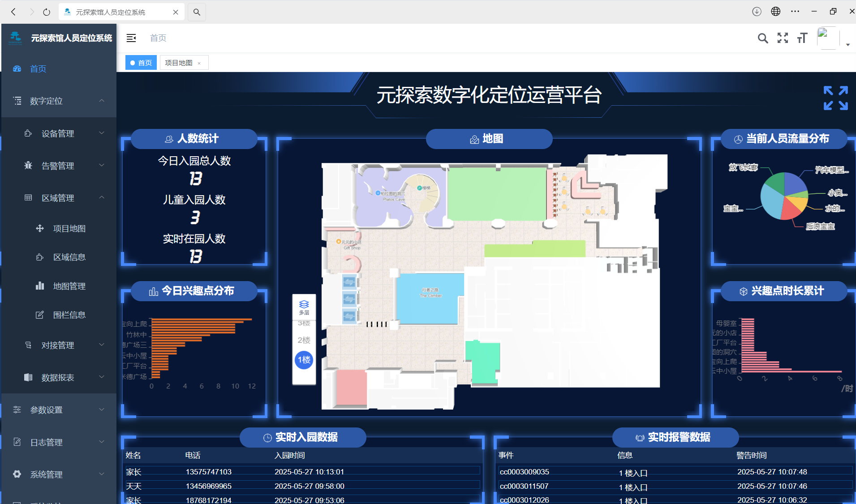Open the header search magnifier icon
This screenshot has width=856, height=504.
coord(762,38)
